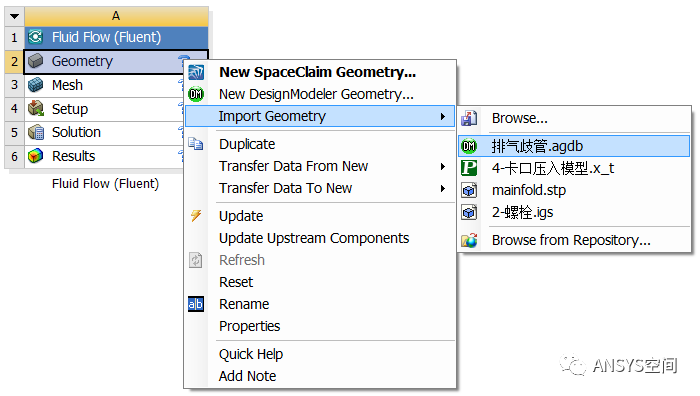Click the Browse from Repository globe icon

point(469,240)
